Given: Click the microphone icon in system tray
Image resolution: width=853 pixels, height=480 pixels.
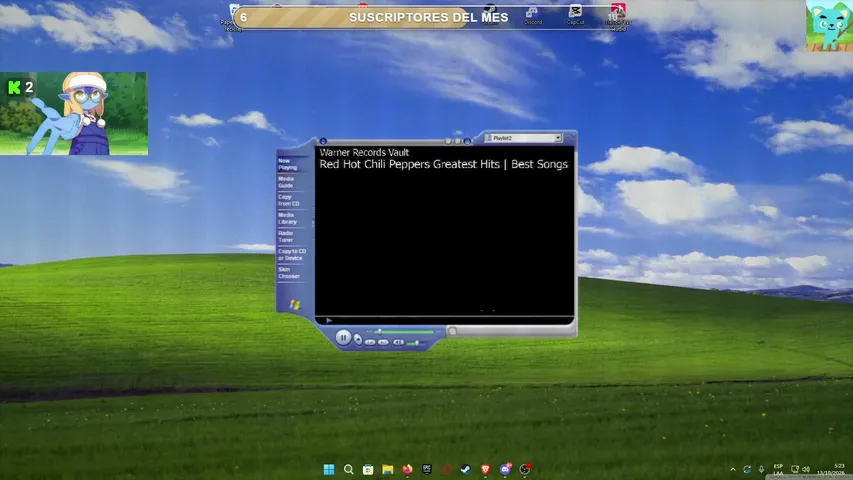Looking at the screenshot, I should tap(761, 469).
